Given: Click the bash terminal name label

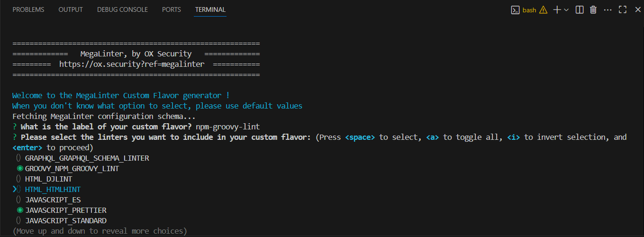Looking at the screenshot, I should click(529, 9).
